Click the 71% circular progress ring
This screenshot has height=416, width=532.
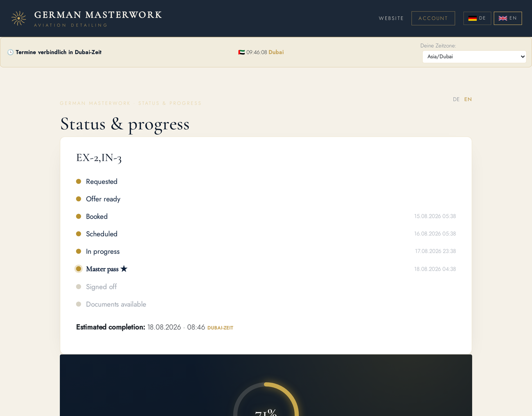point(266,399)
